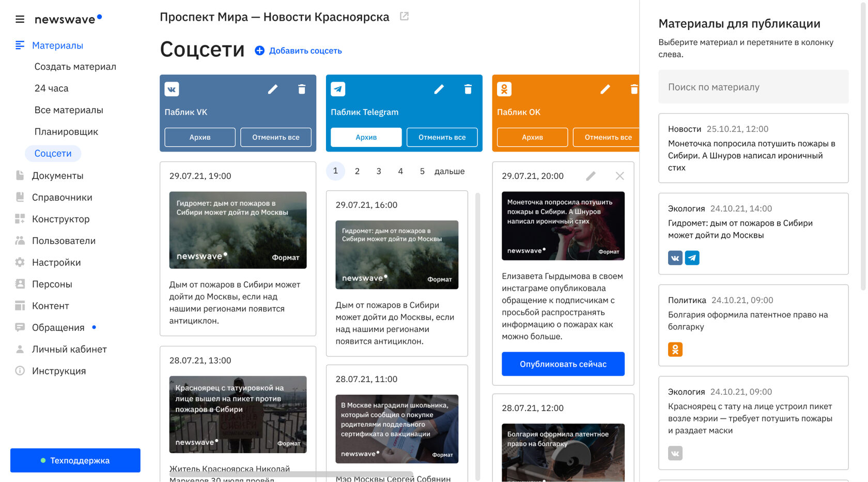Click Опубликовать сейчас button
Screen dimensions: 868x482
pos(563,364)
